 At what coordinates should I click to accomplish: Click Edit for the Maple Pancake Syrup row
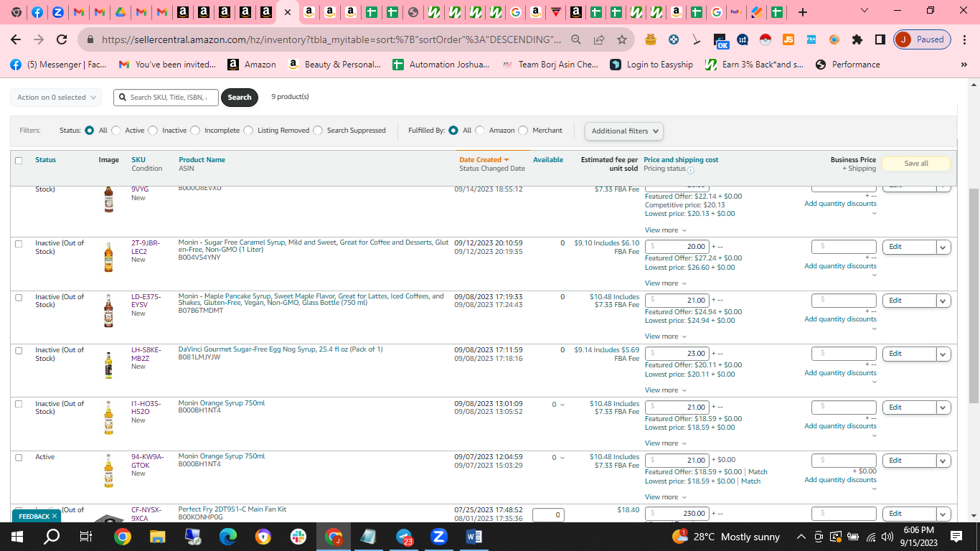tap(909, 301)
